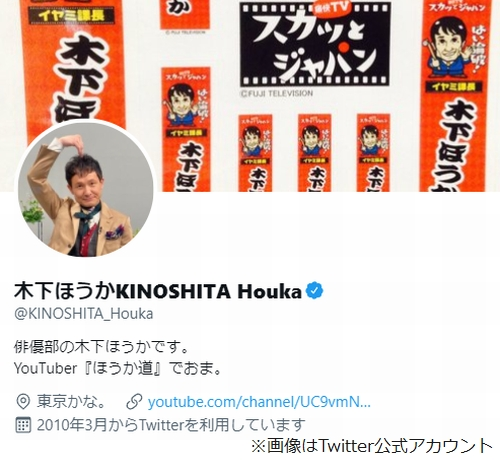Image resolution: width=500 pixels, height=460 pixels.
Task: Click the blue verified badge icon
Action: (x=314, y=291)
